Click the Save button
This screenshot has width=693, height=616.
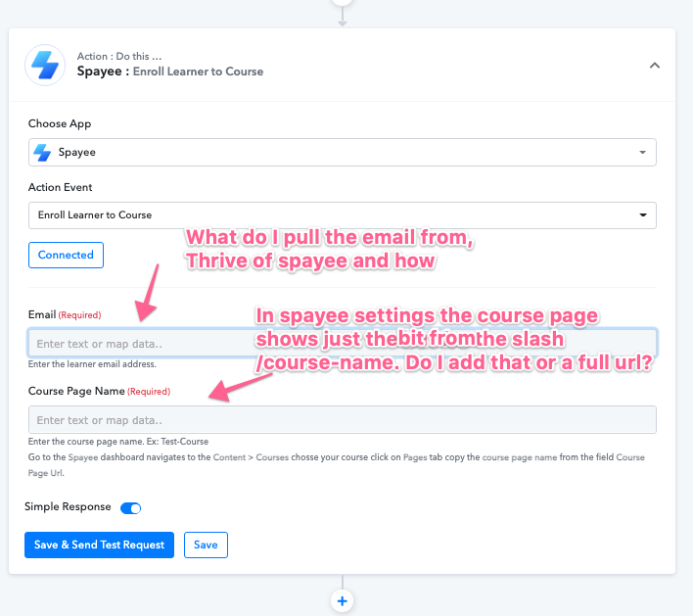pos(206,545)
